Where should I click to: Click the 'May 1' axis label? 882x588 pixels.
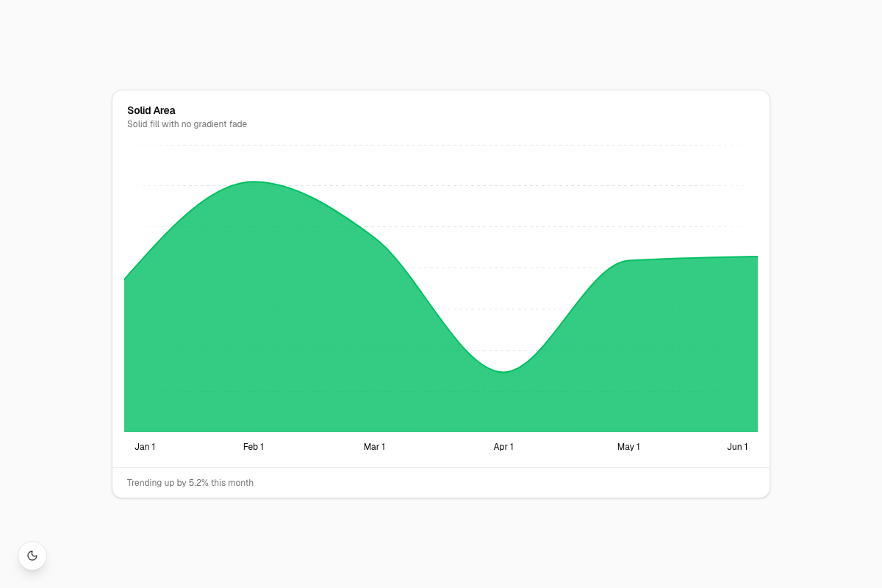[628, 447]
